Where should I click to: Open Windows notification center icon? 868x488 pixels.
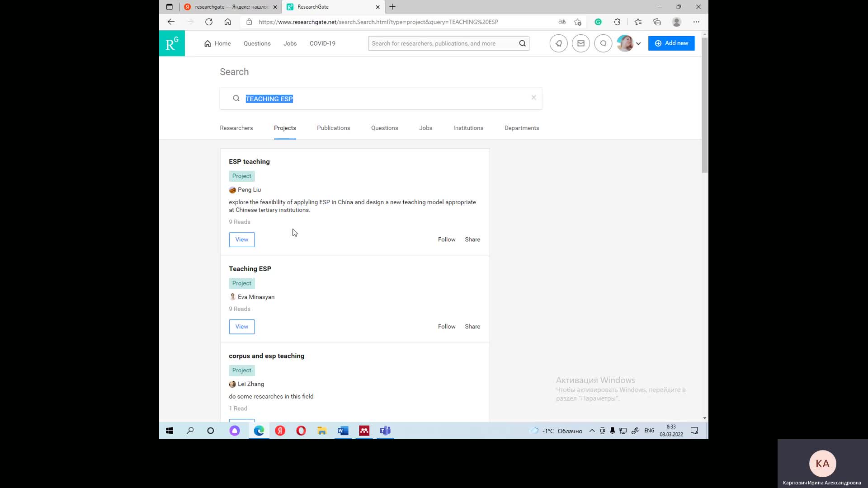tap(694, 431)
